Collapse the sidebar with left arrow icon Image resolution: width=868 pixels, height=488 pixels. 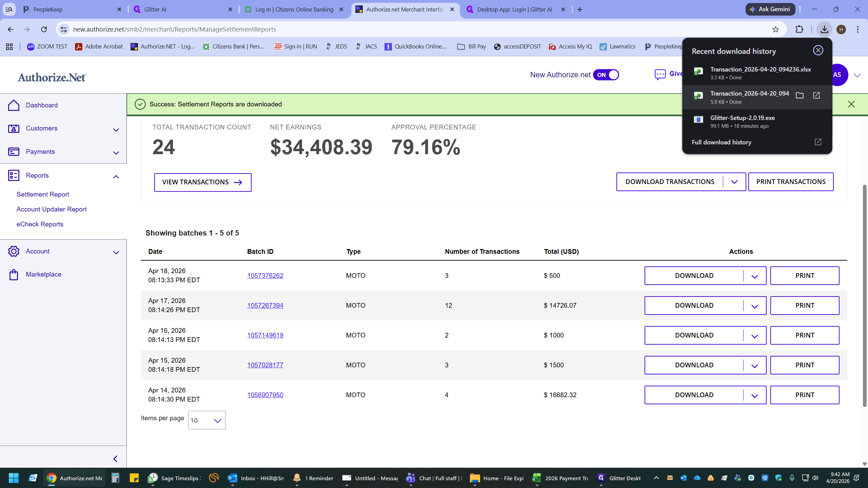[115, 459]
